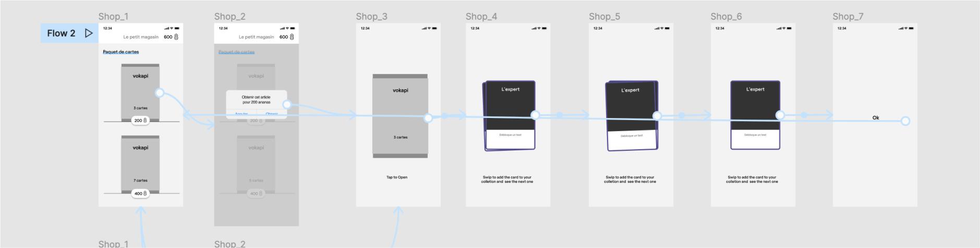Select connection node on Shop_3 card pack
This screenshot has width=980, height=248.
point(428,118)
